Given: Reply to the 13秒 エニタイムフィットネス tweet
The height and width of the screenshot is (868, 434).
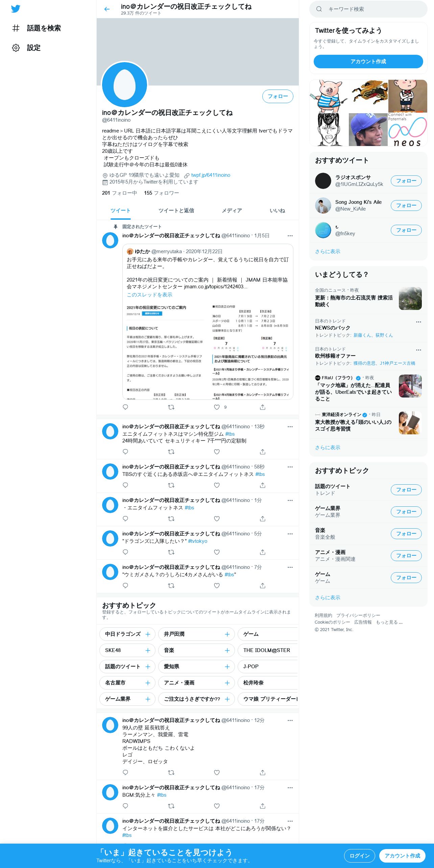Looking at the screenshot, I should coord(125,452).
